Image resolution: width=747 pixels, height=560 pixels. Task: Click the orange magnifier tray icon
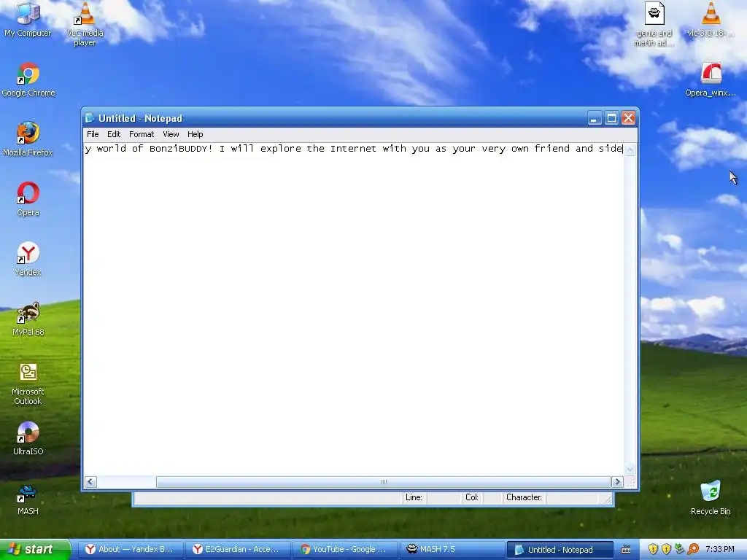point(693,549)
